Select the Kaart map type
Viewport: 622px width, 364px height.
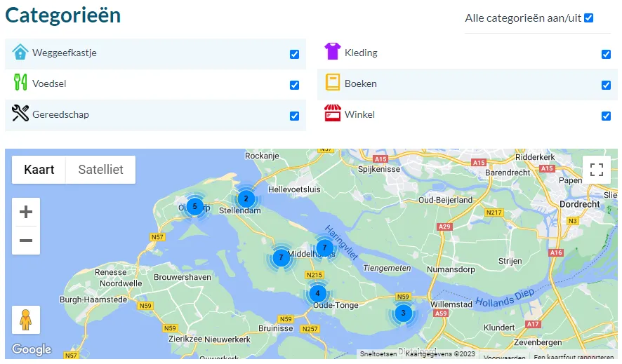coord(39,170)
